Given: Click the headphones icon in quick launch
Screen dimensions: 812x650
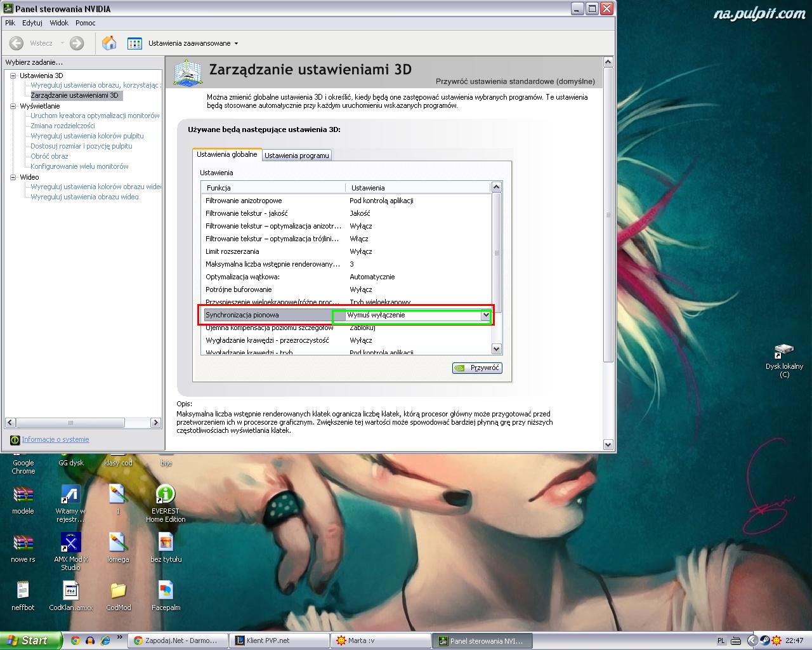Looking at the screenshot, I should pyautogui.click(x=90, y=640).
